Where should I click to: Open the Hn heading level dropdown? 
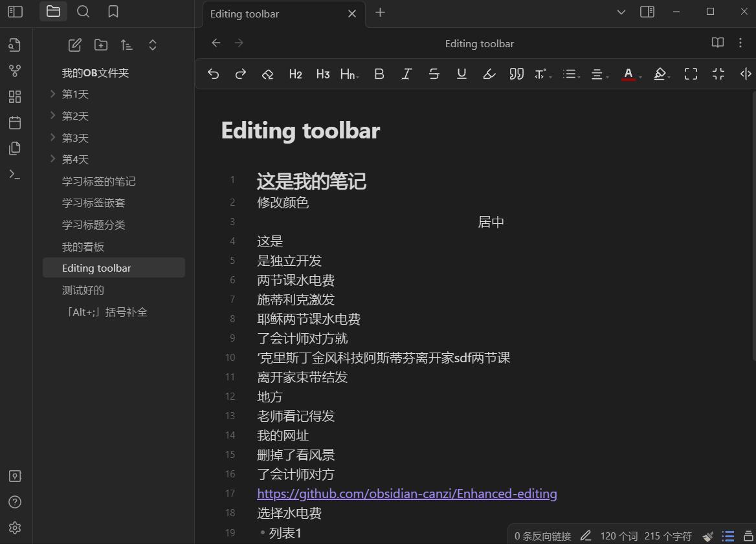click(x=349, y=74)
